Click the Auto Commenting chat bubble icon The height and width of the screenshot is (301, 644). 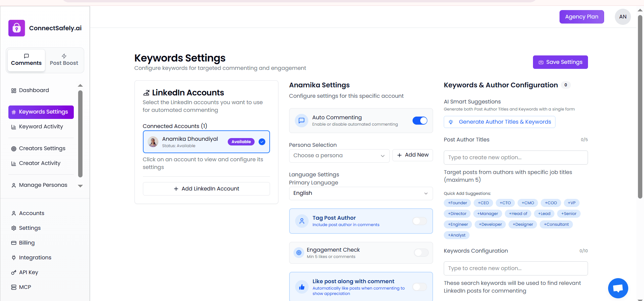302,121
